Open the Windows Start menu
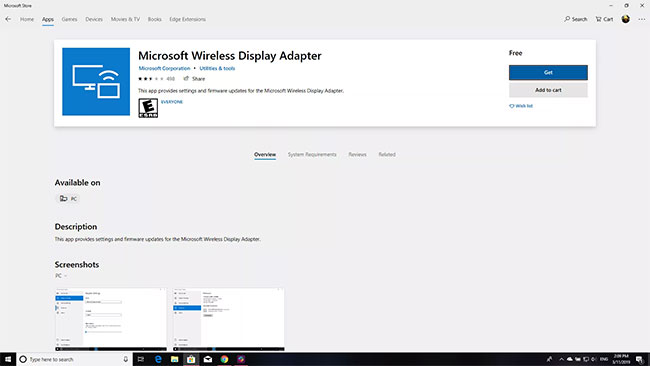 pyautogui.click(x=8, y=359)
